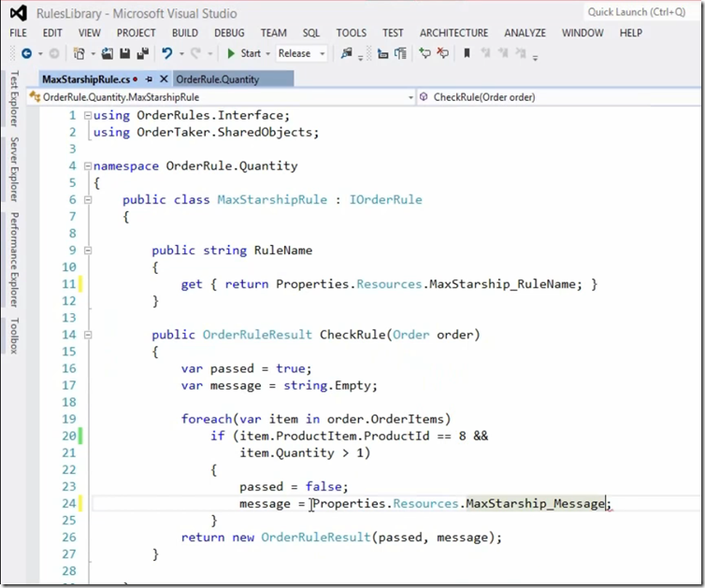
Task: Open toolbar options arrow after Find icon
Action: point(361,58)
